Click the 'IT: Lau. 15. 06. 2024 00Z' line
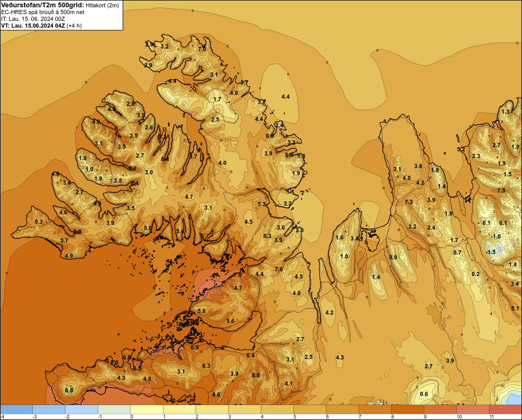Viewport: 522px width, 420px height. (x=33, y=19)
